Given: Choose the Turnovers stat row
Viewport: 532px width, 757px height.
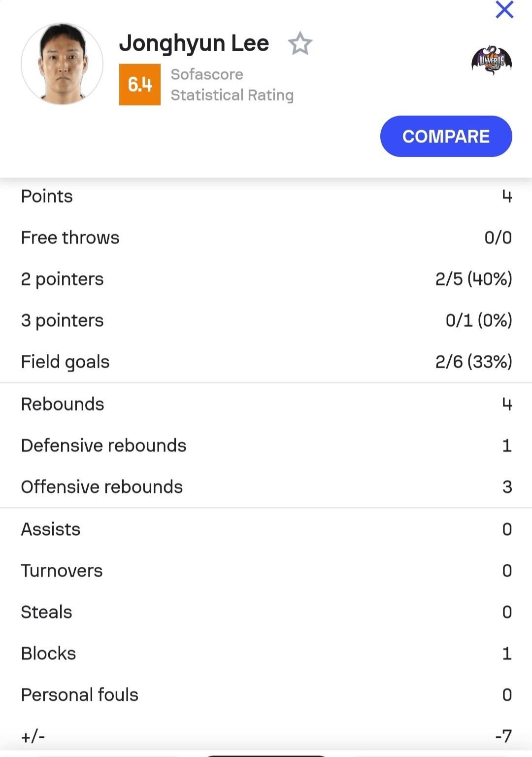Looking at the screenshot, I should tap(266, 571).
